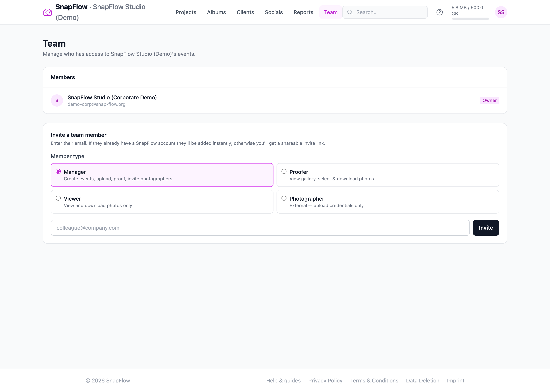Click the 'Team' page heading
This screenshot has height=392, width=550.
pos(54,43)
